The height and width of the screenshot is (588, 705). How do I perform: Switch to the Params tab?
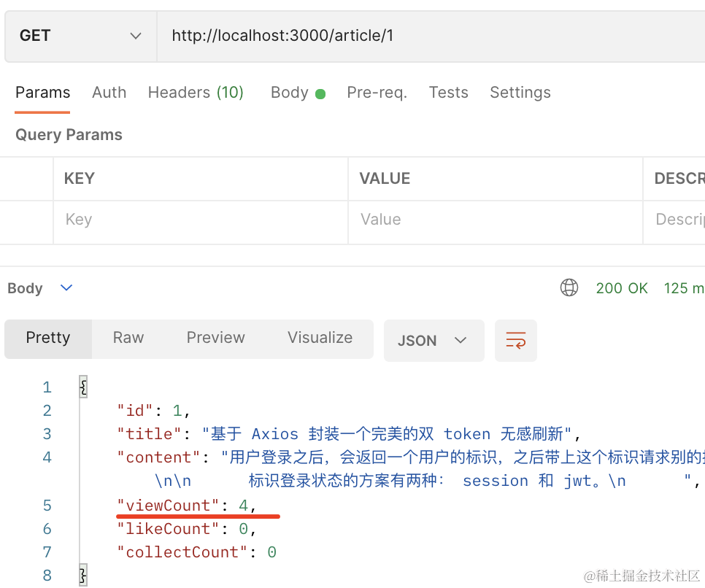coord(42,93)
